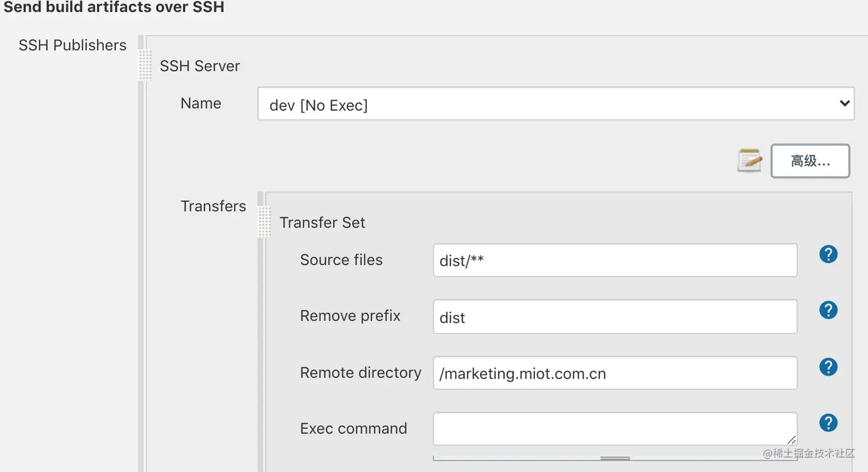
Task: Show help for Remote directory field
Action: tap(828, 367)
